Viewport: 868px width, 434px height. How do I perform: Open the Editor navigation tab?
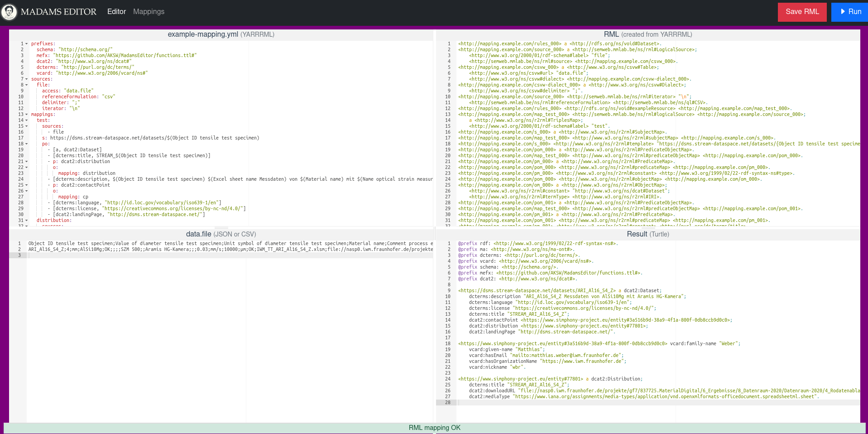(116, 12)
